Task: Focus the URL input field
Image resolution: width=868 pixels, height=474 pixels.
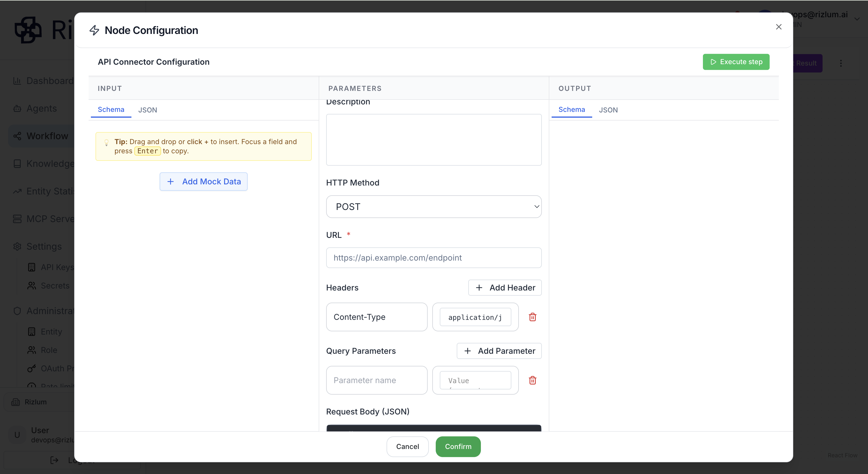Action: pyautogui.click(x=434, y=258)
